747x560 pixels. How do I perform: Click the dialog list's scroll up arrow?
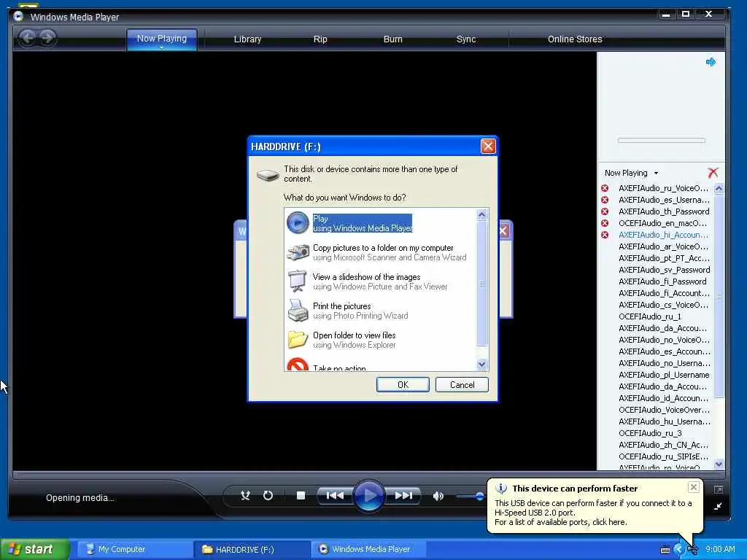coord(481,215)
